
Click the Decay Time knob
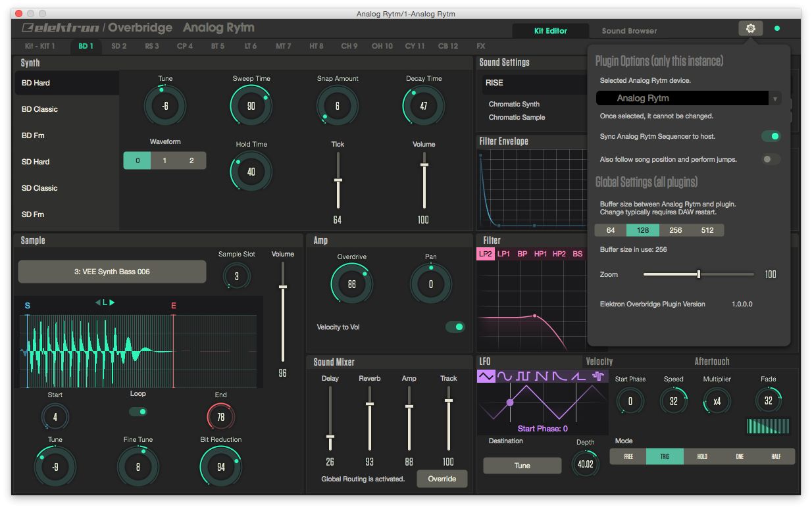(424, 106)
